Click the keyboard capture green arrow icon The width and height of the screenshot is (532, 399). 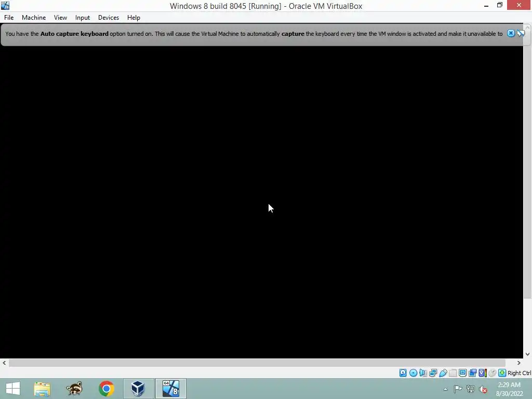502,373
